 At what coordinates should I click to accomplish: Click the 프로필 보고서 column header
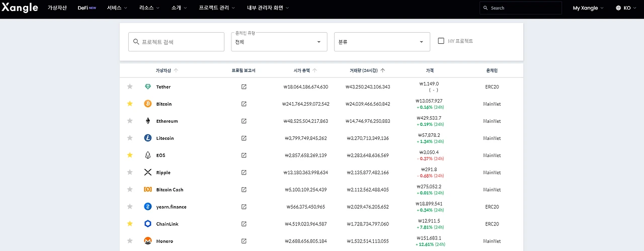tap(244, 70)
